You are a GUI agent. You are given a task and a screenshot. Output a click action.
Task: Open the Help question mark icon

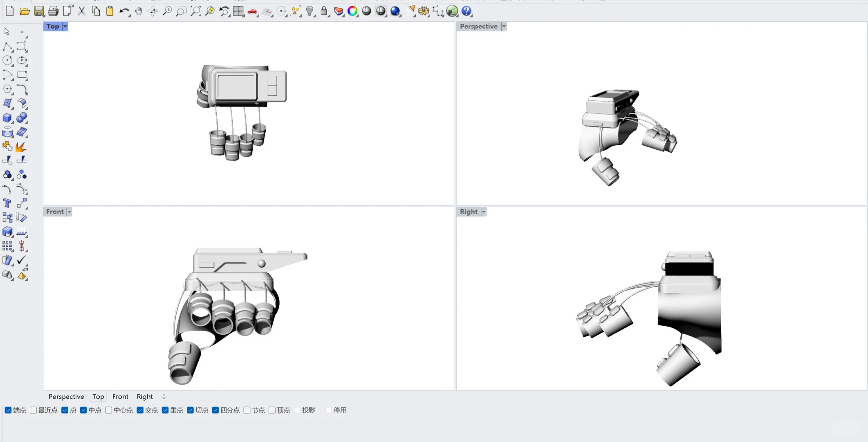(466, 11)
